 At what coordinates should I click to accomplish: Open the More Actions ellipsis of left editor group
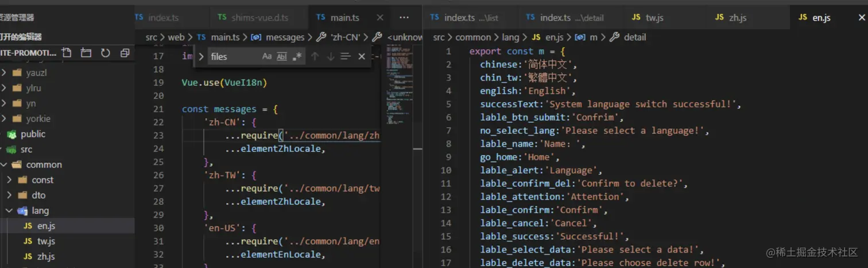(x=404, y=18)
